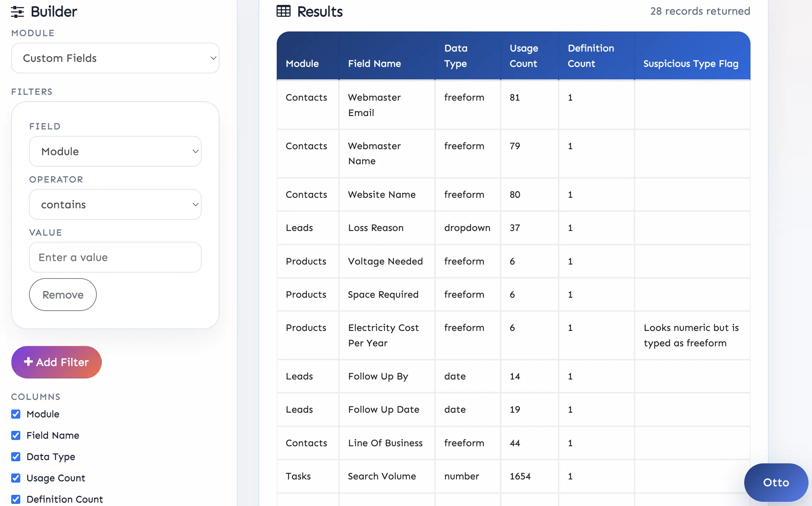Click the Electricity Cost Per Year cell
The width and height of the screenshot is (812, 506).
pos(387,335)
